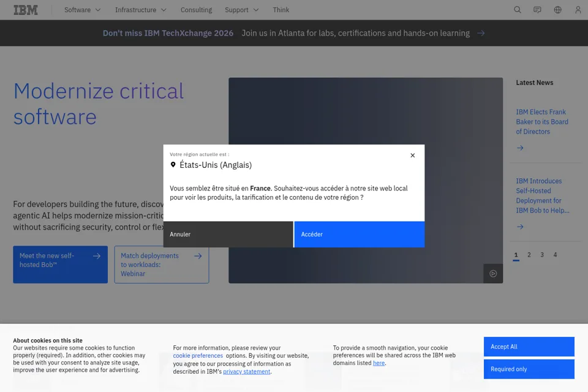Open the Consulting menu item
Screen dimensions: 588x392
[196, 10]
